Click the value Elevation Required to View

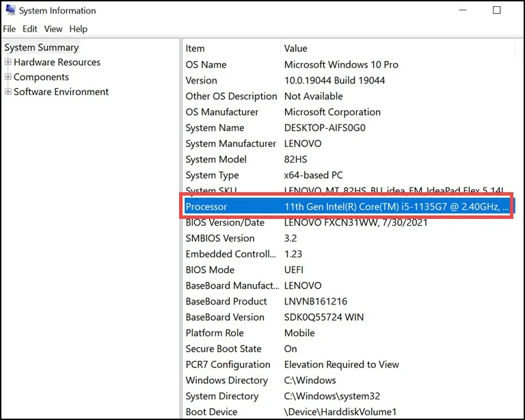[x=342, y=364]
